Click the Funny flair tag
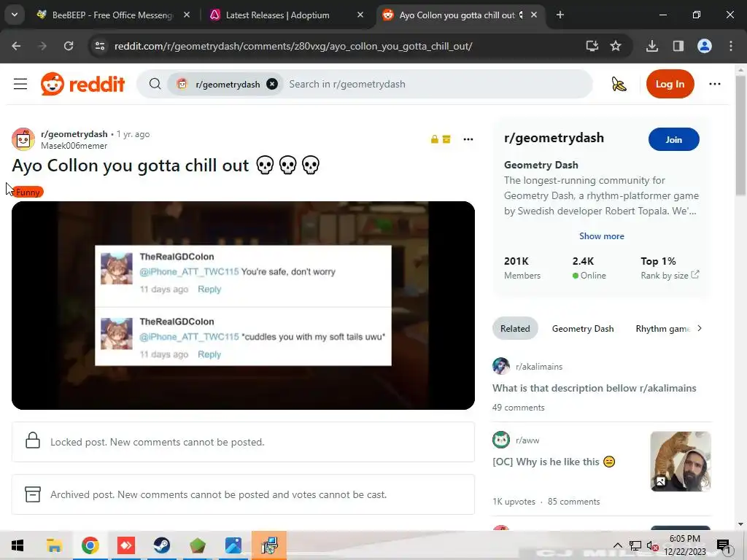Image resolution: width=747 pixels, height=560 pixels. 28,192
